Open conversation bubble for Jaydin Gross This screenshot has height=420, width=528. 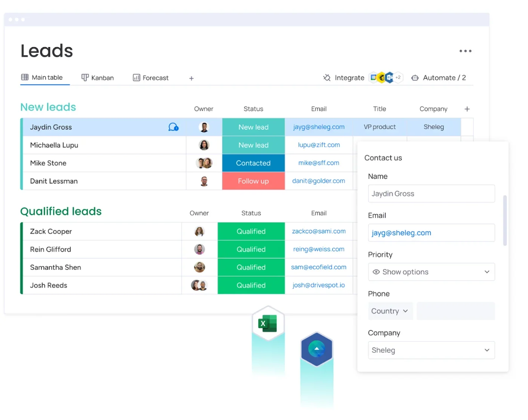pyautogui.click(x=173, y=127)
